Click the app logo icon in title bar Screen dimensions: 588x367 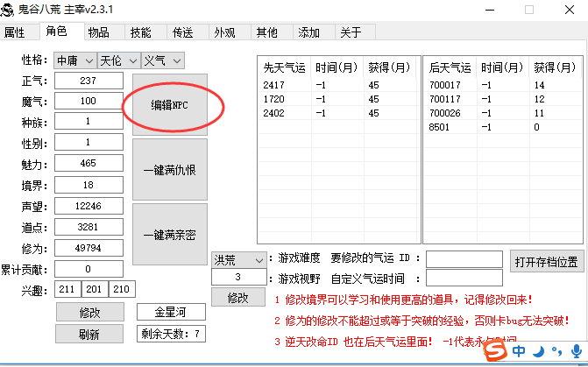(x=7, y=10)
